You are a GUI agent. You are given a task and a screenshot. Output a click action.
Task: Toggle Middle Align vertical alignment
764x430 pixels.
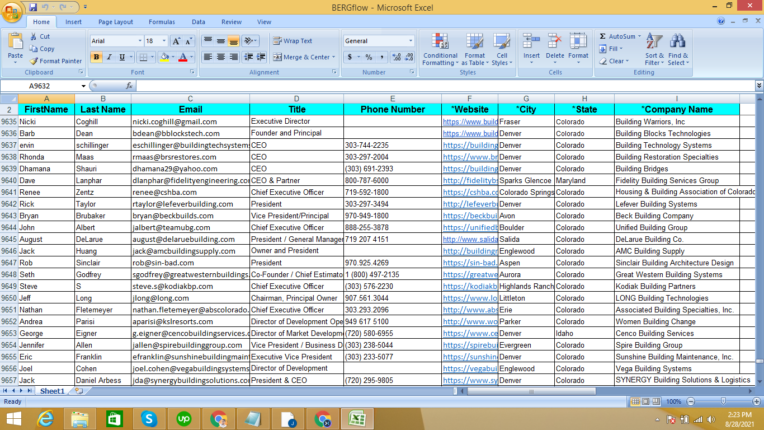[x=221, y=41]
